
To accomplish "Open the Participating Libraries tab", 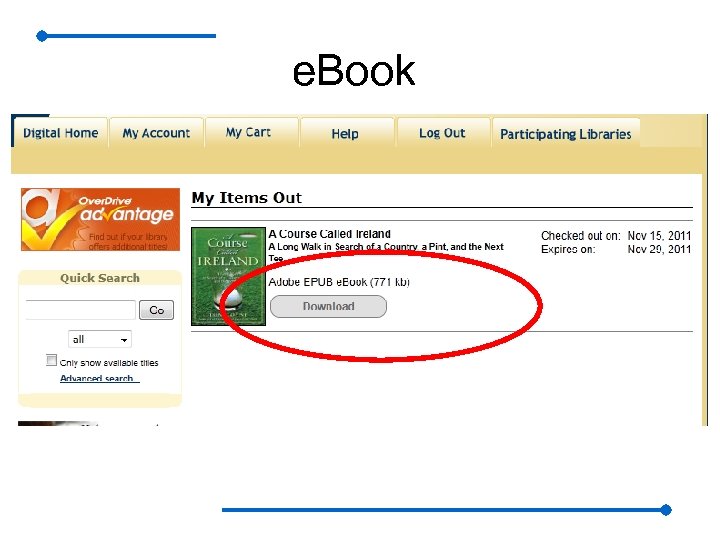I will pos(566,134).
